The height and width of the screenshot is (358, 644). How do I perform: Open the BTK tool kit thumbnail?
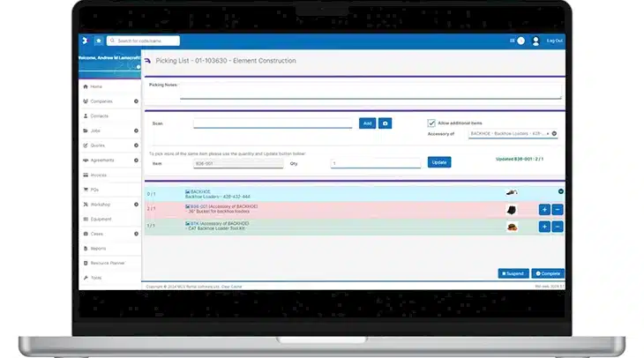click(x=512, y=227)
